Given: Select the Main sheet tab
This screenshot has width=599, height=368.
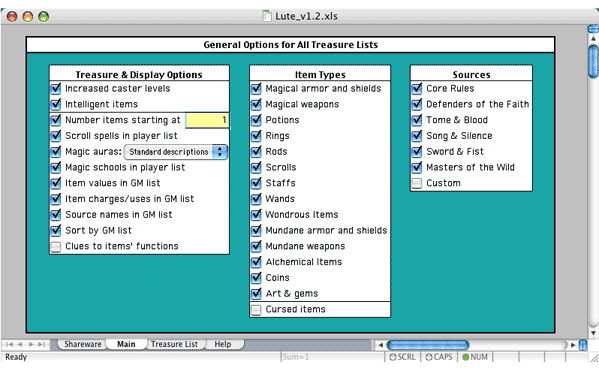Looking at the screenshot, I should pyautogui.click(x=126, y=344).
